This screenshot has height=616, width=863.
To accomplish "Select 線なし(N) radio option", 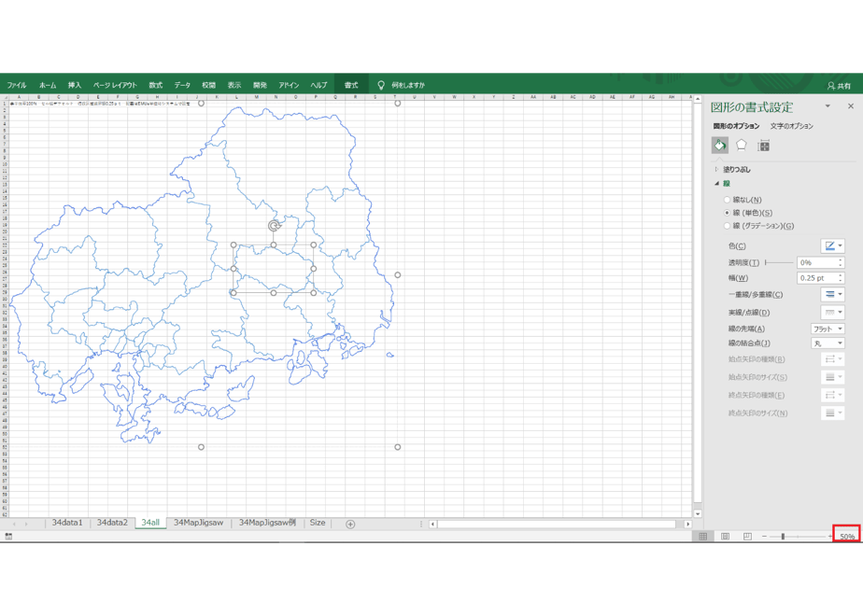I will click(x=727, y=200).
